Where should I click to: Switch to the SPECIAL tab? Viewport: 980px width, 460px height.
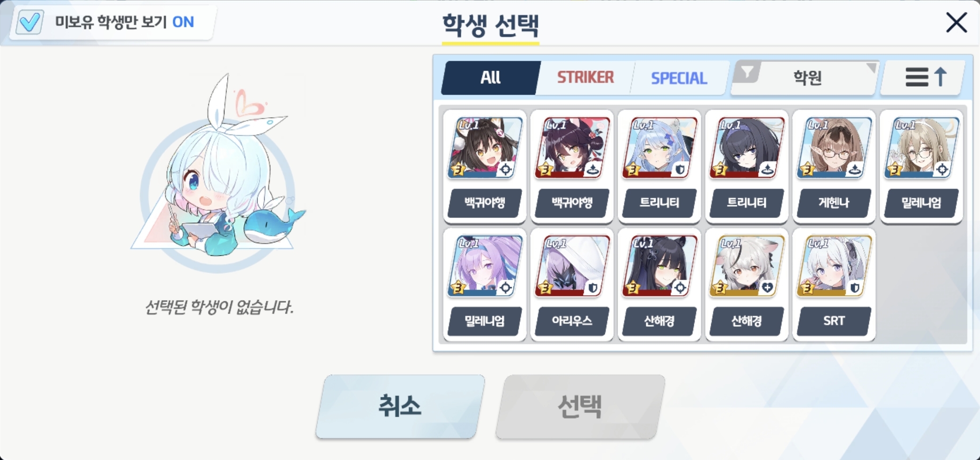click(679, 78)
